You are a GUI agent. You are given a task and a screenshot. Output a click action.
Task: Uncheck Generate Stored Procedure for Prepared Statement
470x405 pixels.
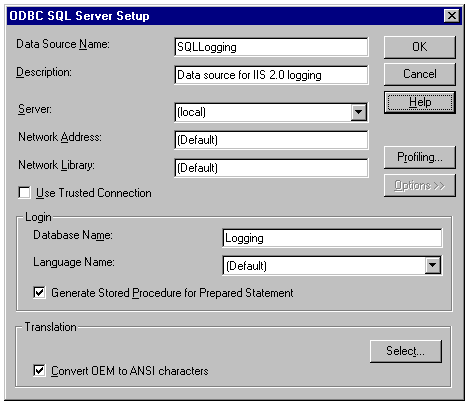pyautogui.click(x=39, y=292)
